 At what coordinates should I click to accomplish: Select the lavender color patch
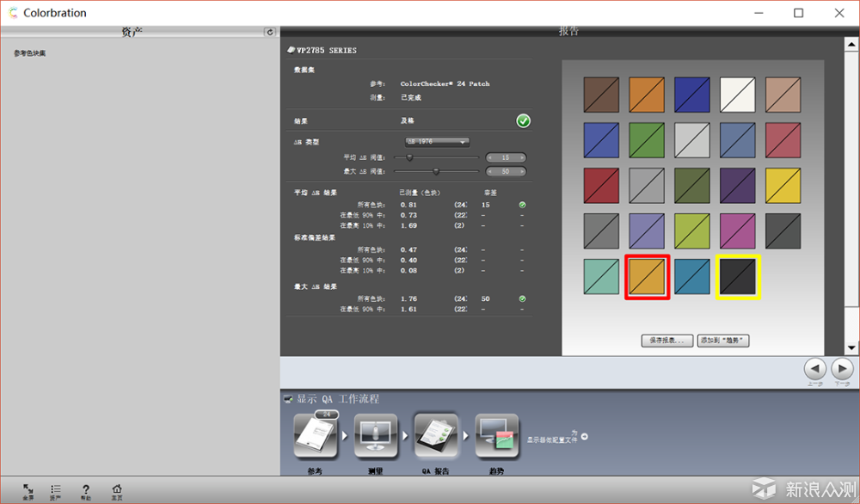(x=647, y=231)
